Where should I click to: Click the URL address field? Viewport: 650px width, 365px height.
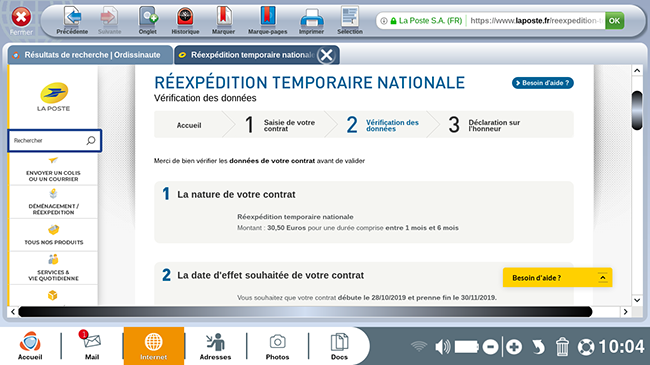point(536,21)
